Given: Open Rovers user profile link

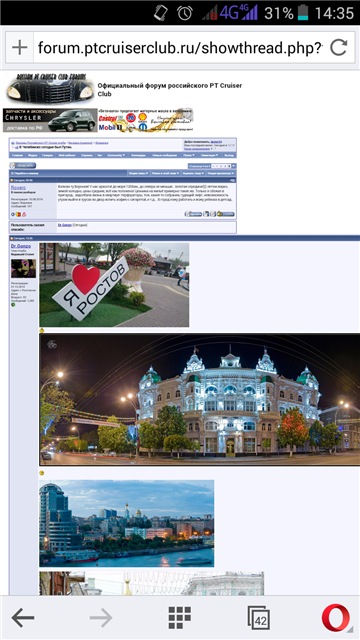Looking at the screenshot, I should pos(18,187).
